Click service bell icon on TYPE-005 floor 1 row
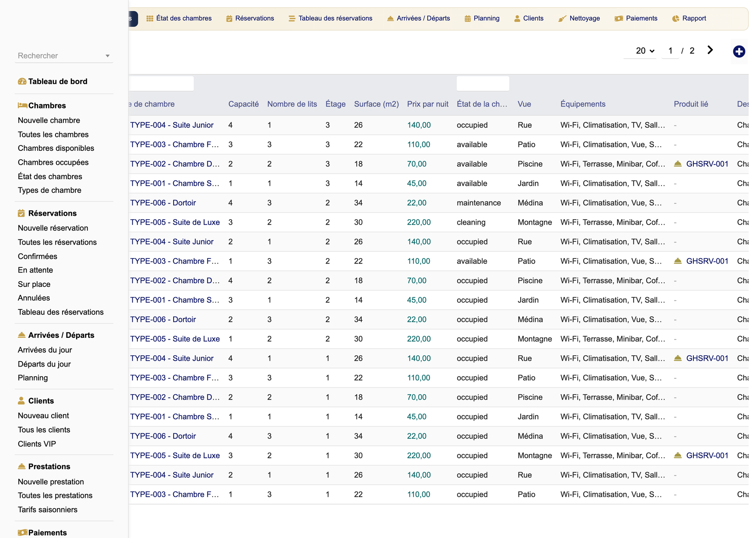Screen dimensions: 756x538 [678, 455]
